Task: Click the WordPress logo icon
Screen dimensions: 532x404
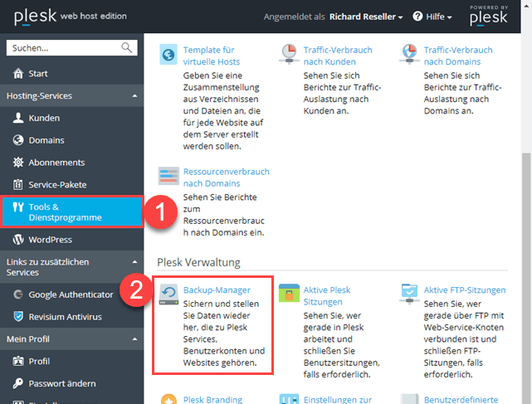Action: click(18, 240)
